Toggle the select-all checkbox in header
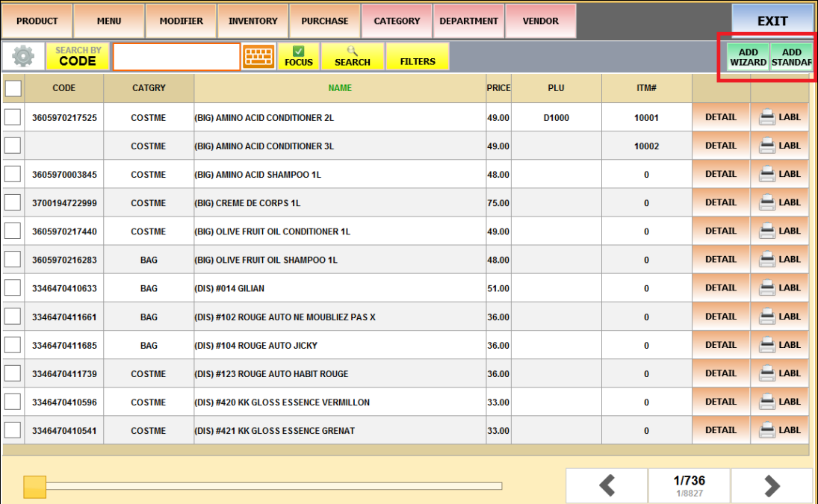The image size is (818, 504). pyautogui.click(x=13, y=89)
